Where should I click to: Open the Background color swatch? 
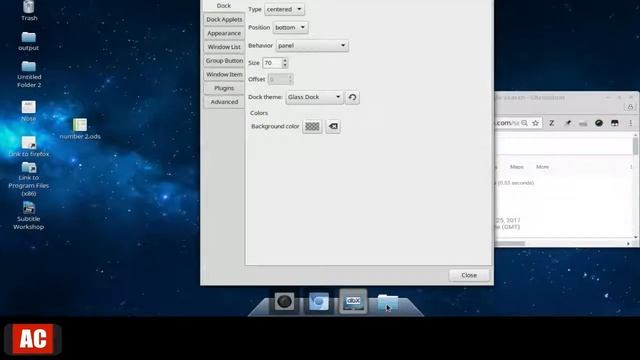312,127
